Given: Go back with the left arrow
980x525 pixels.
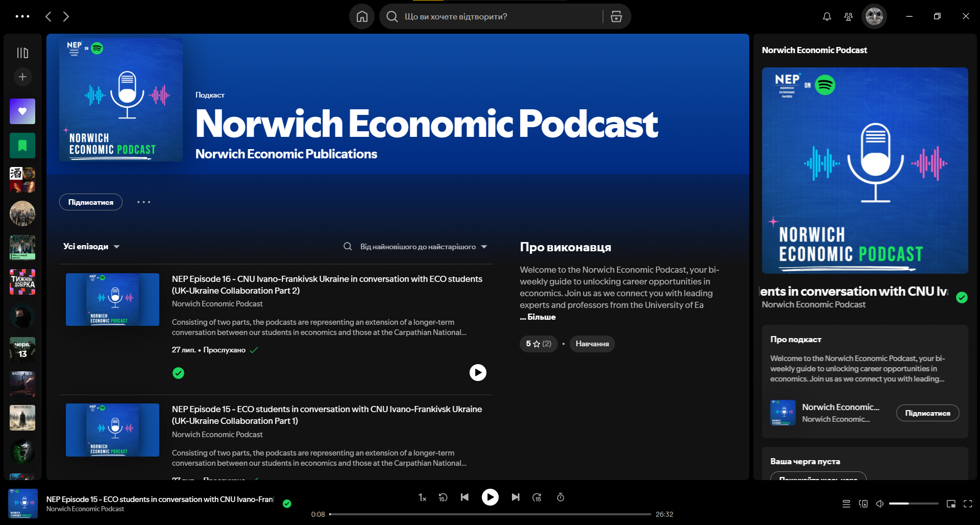Looking at the screenshot, I should (48, 16).
